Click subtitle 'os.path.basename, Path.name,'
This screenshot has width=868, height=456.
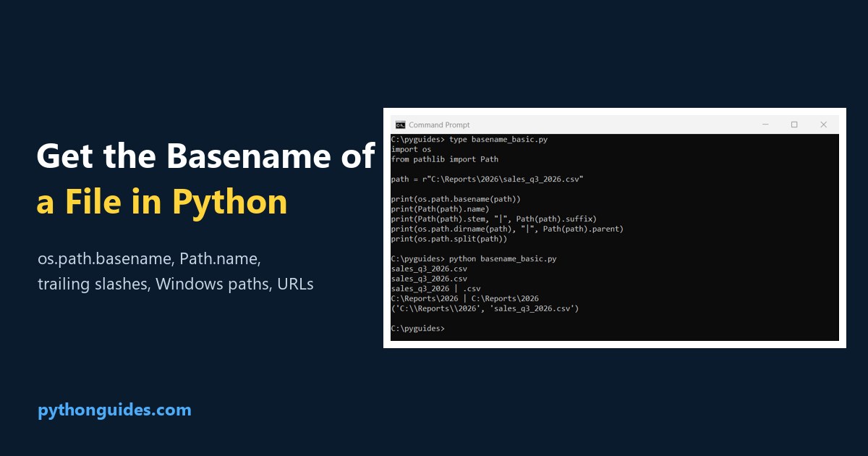149,258
